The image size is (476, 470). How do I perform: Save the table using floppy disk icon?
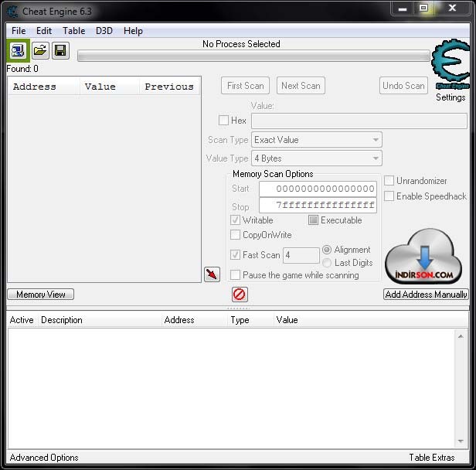pos(60,51)
